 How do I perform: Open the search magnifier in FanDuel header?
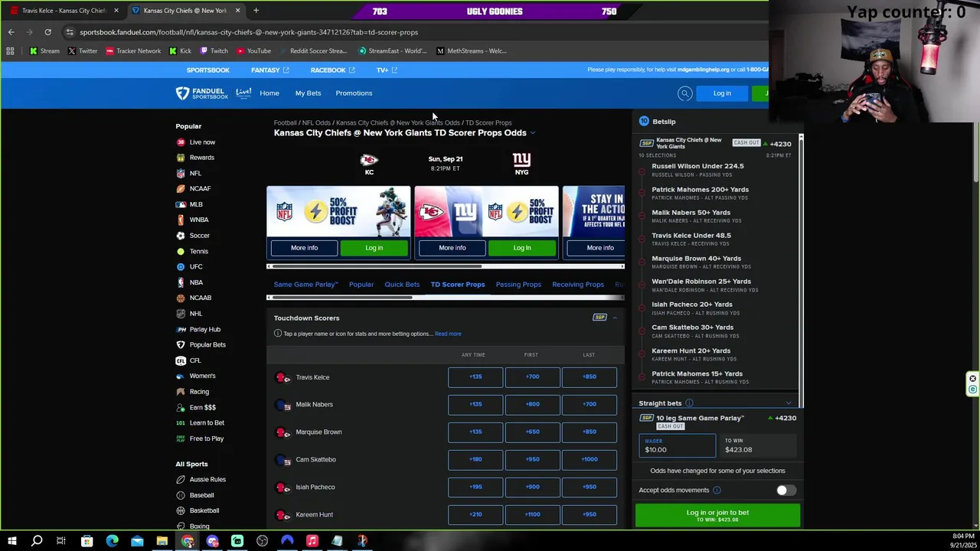[x=684, y=93]
